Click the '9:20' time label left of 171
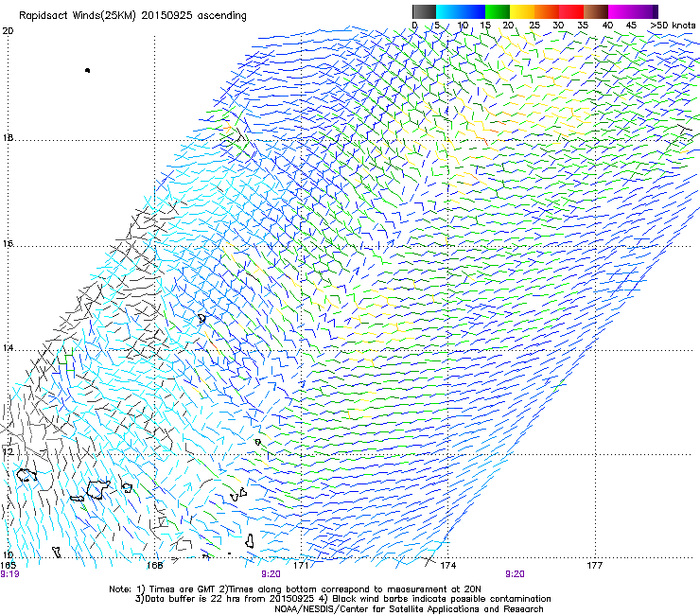This screenshot has width=700, height=615. point(271,574)
